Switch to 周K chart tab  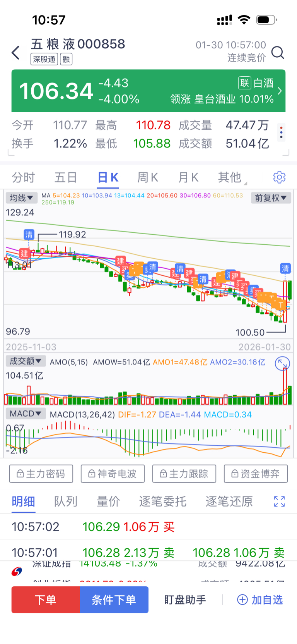click(148, 177)
